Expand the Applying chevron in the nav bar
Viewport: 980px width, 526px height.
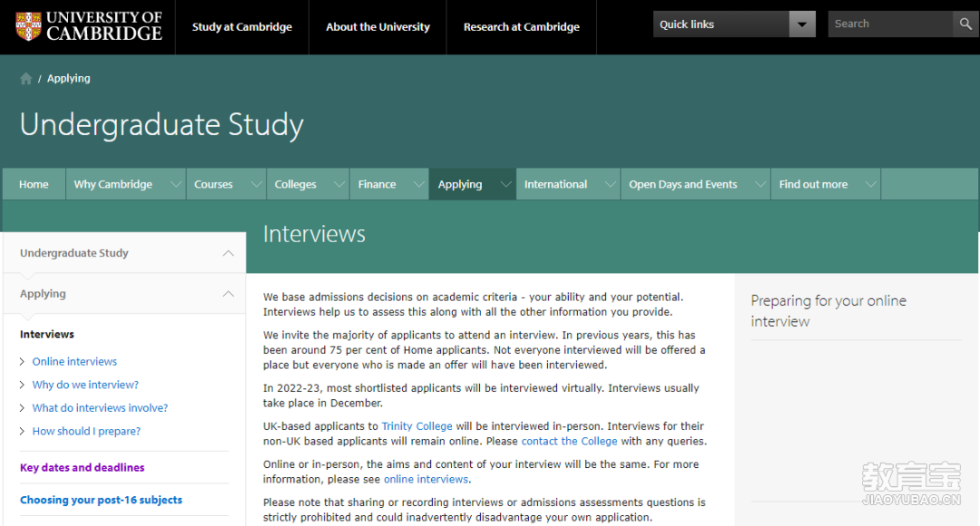(505, 184)
